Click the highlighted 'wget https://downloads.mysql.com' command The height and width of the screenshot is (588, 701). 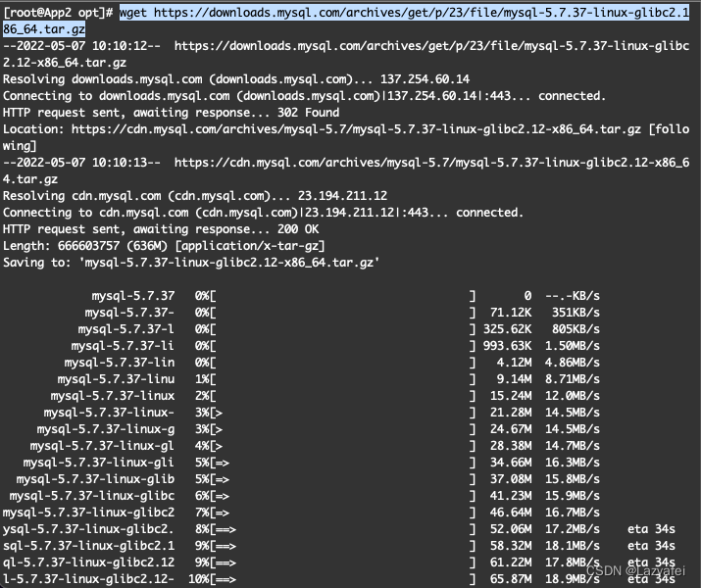(x=404, y=13)
